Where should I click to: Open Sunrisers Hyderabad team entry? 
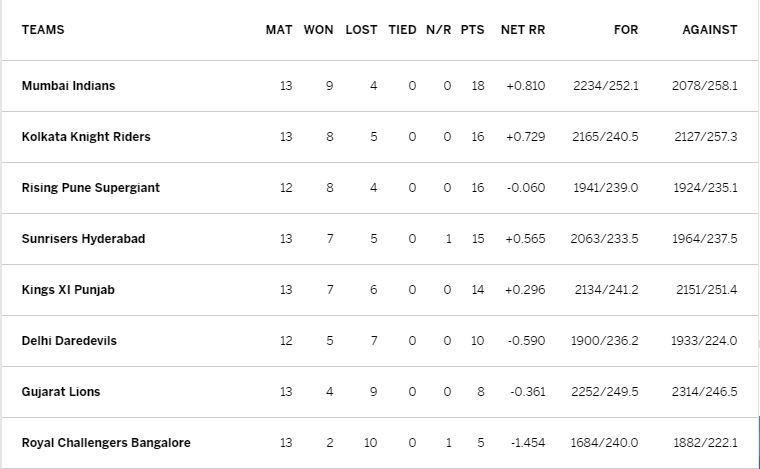(83, 239)
